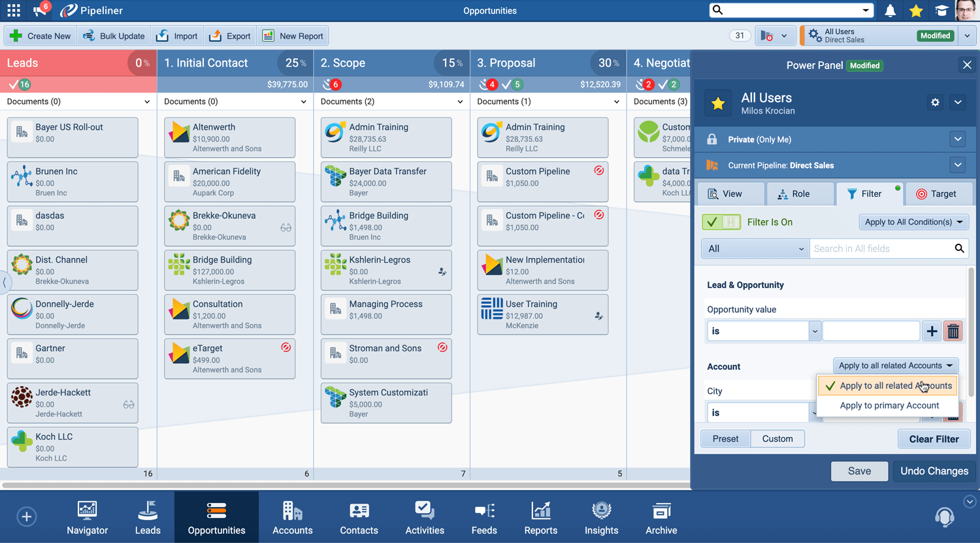
Task: Open the app launcher grid icon
Action: tap(14, 10)
